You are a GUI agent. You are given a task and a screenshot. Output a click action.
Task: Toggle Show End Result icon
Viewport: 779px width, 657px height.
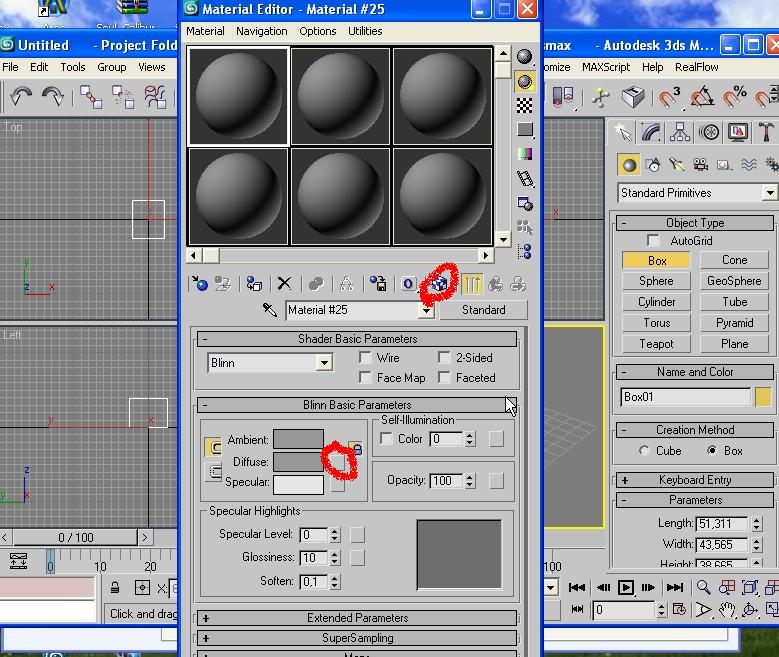tap(471, 284)
